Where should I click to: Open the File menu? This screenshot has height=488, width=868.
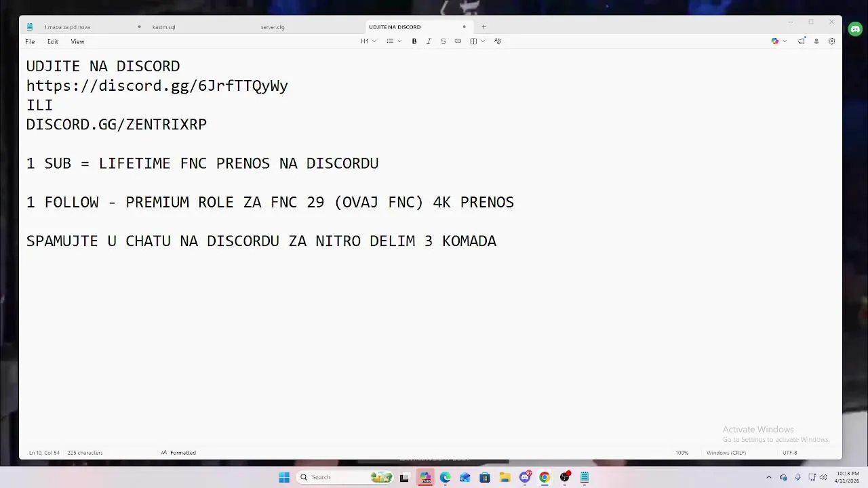point(30,41)
